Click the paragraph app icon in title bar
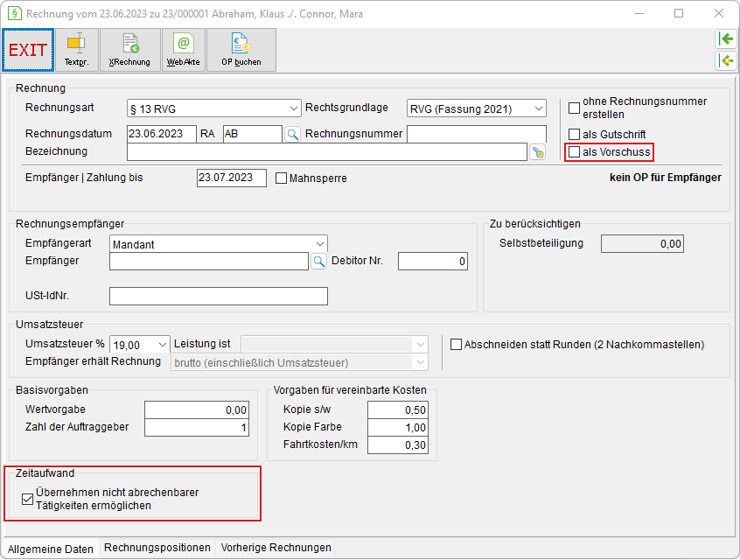 15,13
